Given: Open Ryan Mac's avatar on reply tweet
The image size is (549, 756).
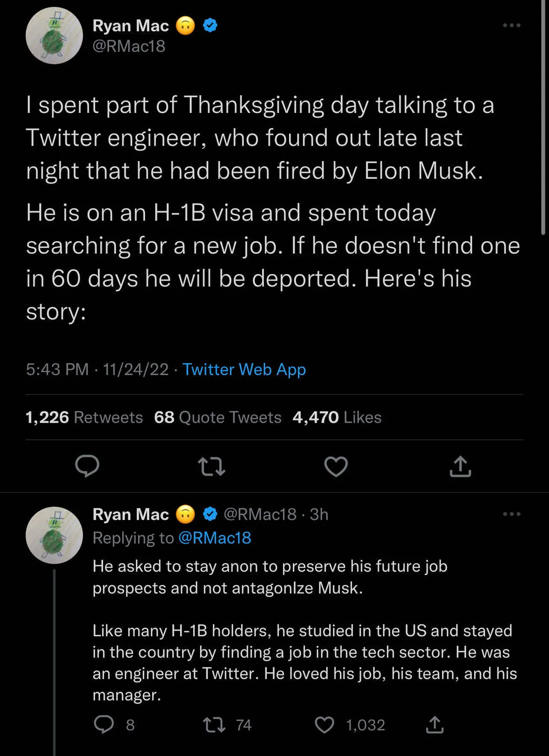Looking at the screenshot, I should (54, 535).
